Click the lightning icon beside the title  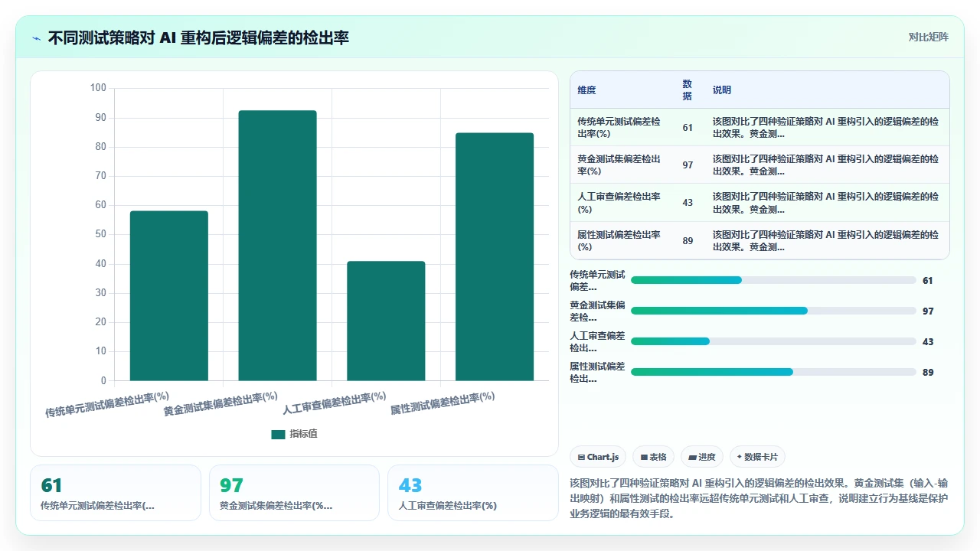tap(37, 38)
